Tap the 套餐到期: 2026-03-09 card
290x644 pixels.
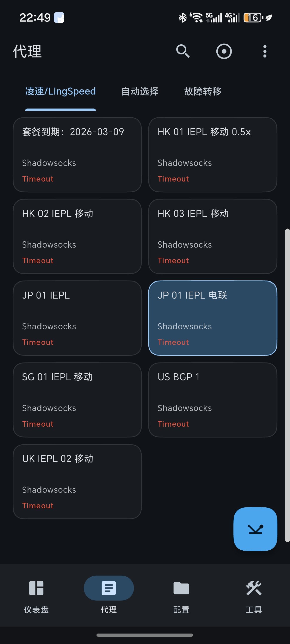click(x=77, y=155)
